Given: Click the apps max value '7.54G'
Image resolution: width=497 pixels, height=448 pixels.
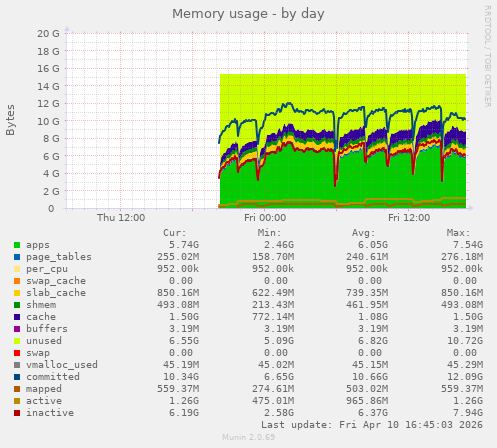Looking at the screenshot, I should 468,245.
